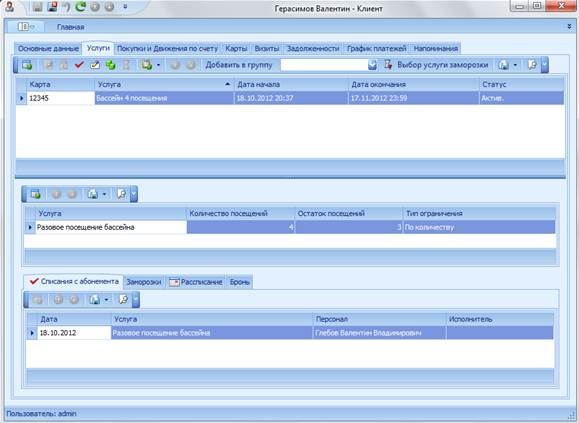Click Добавить в группу button
Image resolution: width=579 pixels, height=423 pixels.
239,65
